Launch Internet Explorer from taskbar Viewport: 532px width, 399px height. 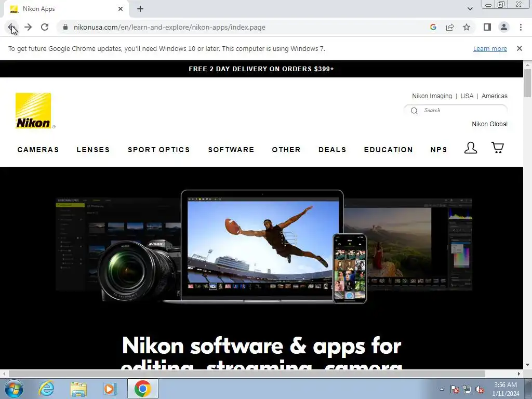[x=46, y=389]
